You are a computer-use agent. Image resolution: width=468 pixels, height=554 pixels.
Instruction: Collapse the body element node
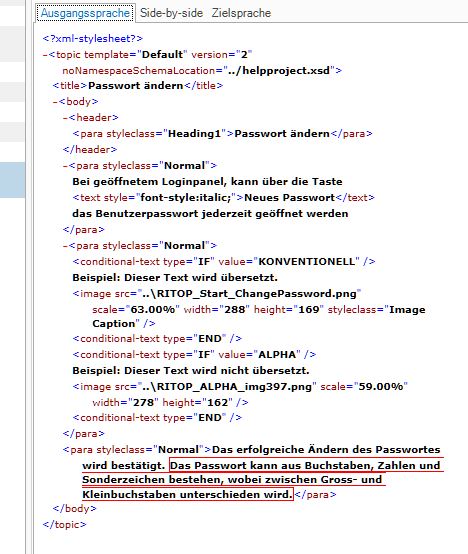[55, 102]
